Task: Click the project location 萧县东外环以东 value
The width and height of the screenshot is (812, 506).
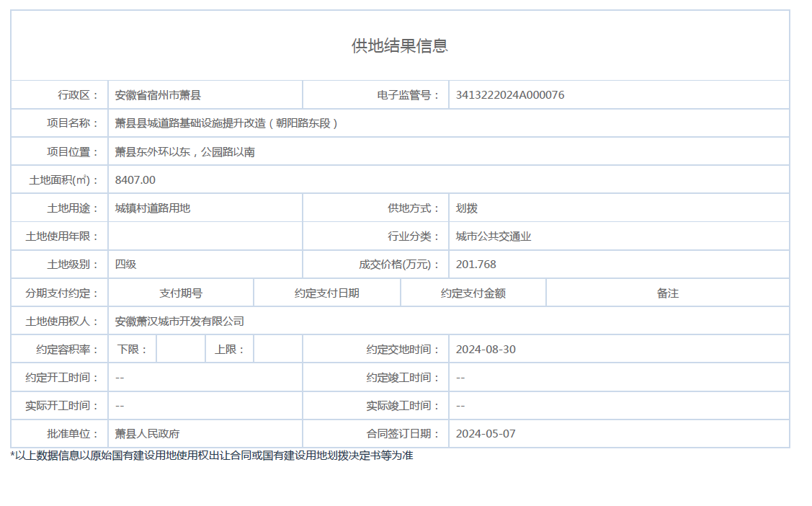Action: coord(184,152)
